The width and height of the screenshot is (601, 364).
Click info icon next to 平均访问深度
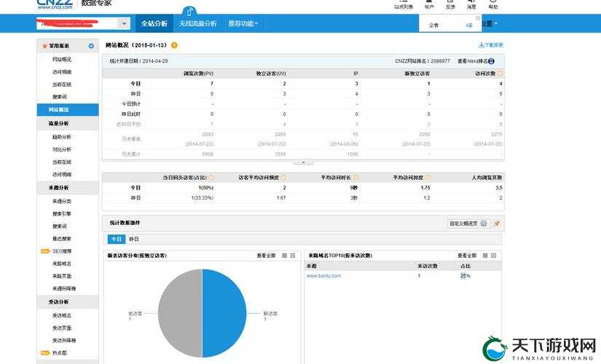[428, 178]
